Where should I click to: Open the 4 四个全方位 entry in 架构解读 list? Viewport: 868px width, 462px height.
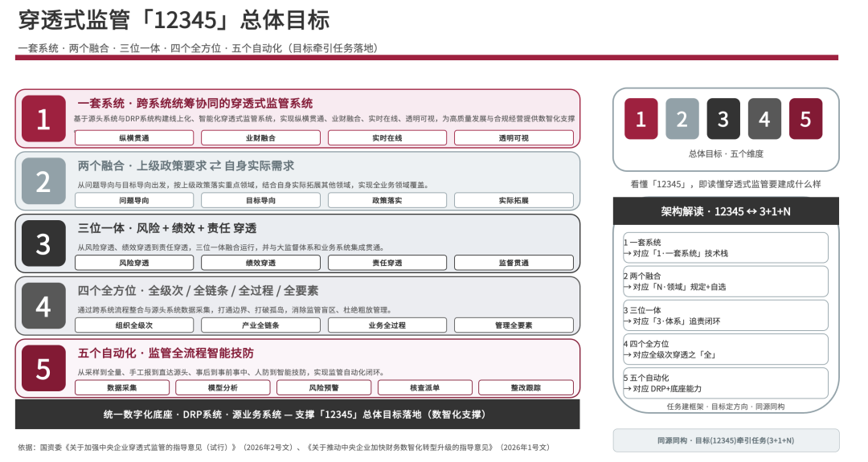pos(726,350)
